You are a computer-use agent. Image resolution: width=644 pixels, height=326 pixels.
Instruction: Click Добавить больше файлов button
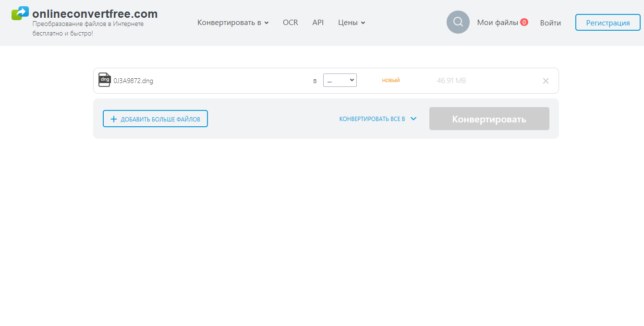(x=155, y=119)
